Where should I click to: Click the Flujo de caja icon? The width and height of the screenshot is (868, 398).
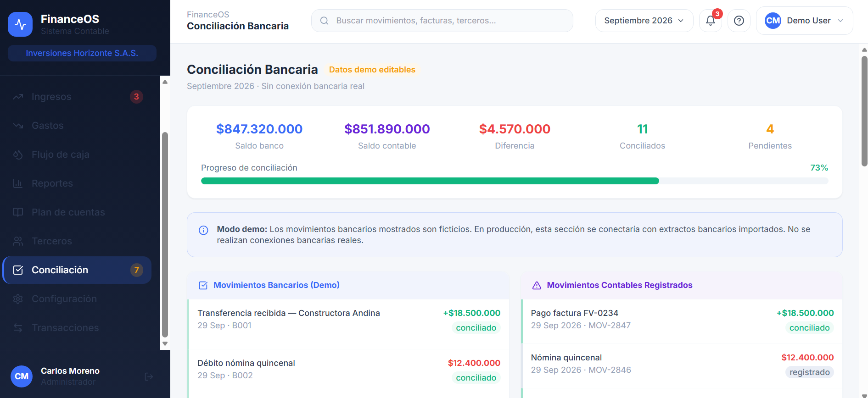click(18, 155)
